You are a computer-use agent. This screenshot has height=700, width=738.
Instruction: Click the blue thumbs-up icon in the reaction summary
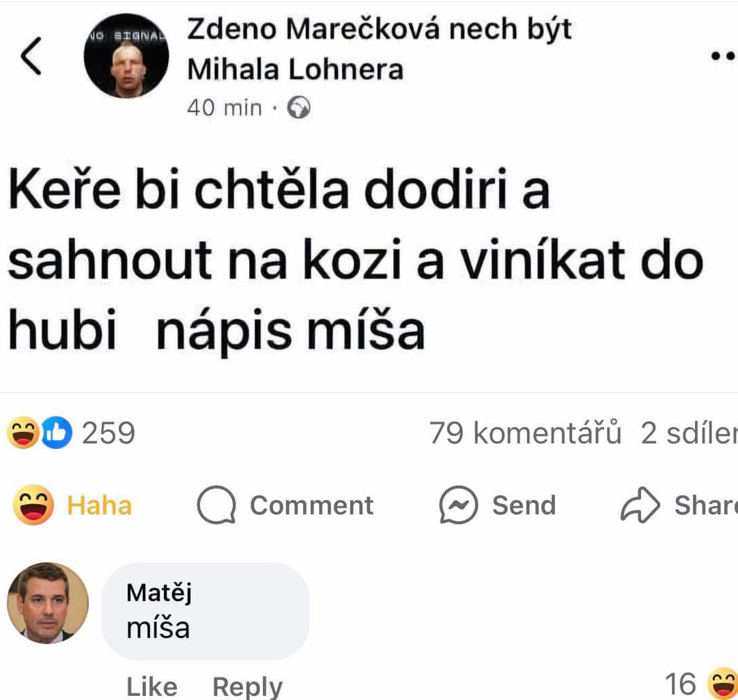point(57,434)
